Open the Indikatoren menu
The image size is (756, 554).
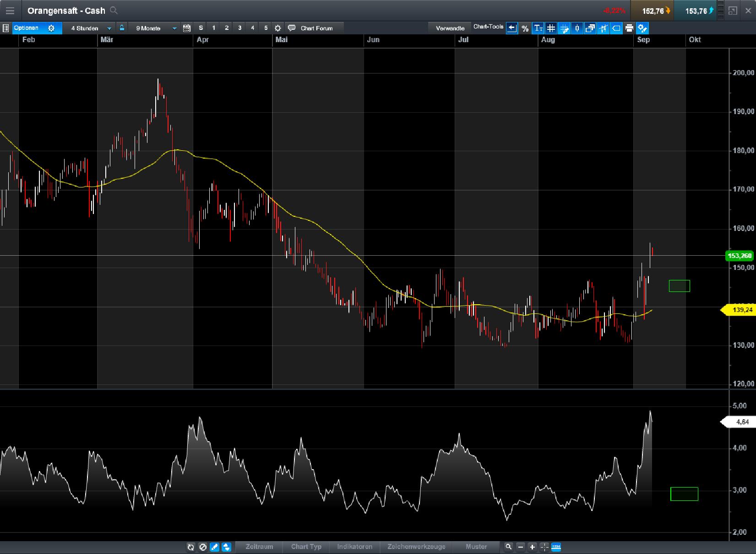[354, 547]
